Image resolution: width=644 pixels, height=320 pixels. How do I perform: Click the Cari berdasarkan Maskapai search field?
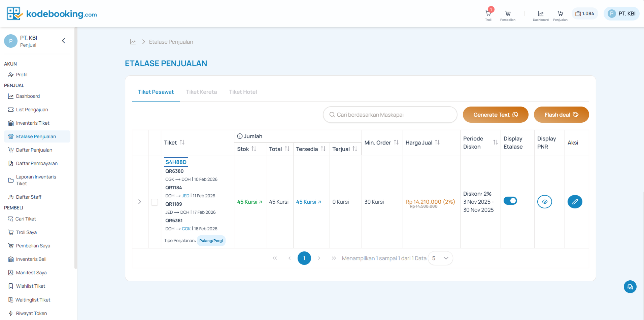point(390,115)
